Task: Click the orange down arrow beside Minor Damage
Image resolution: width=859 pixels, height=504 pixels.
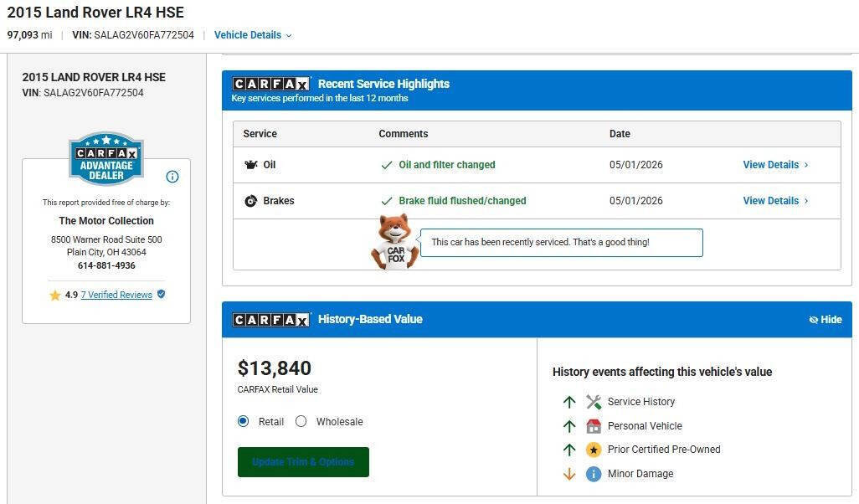Action: pyautogui.click(x=569, y=474)
